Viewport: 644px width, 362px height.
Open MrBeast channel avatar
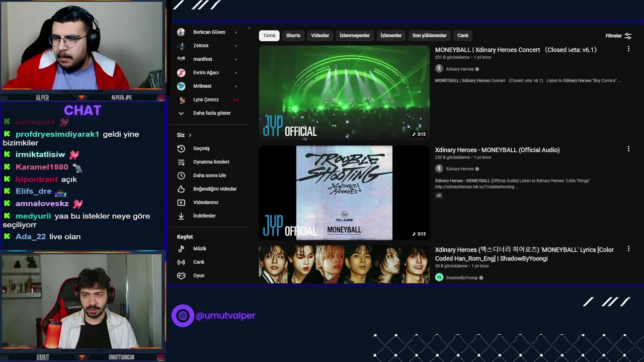click(x=181, y=86)
